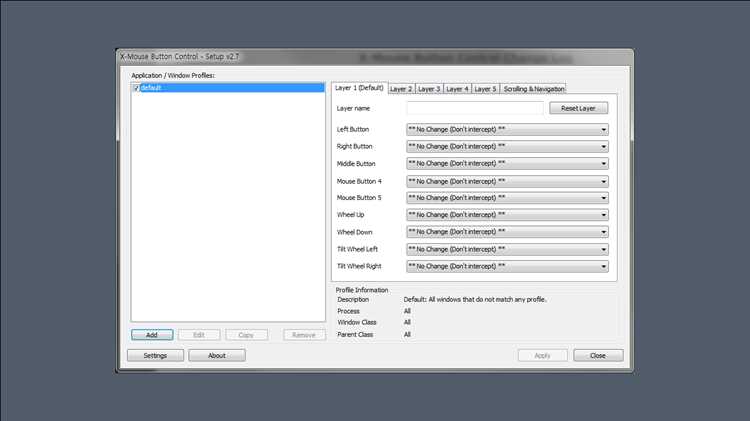Click the Copy profile button
This screenshot has width=750, height=421.
point(246,335)
